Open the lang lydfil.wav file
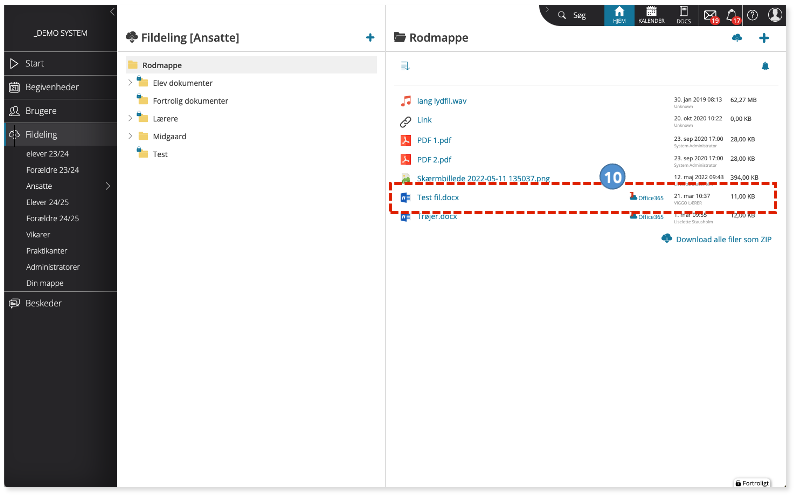This screenshot has width=797, height=499. [442, 101]
